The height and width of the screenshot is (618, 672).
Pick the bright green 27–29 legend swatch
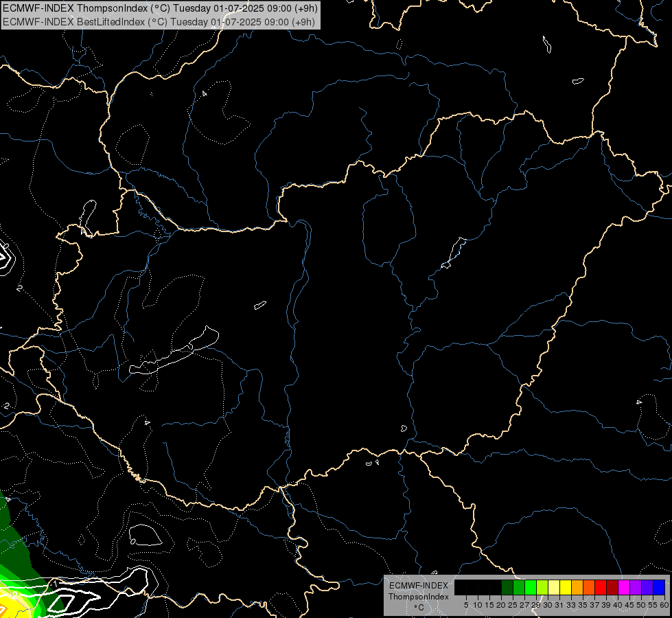pyautogui.click(x=531, y=587)
